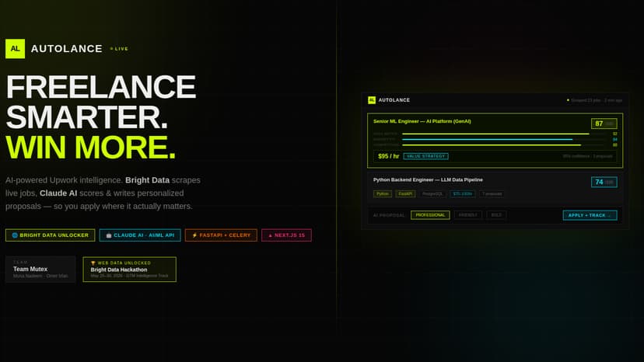Click the small AL logo in preview card
Viewport: 644px width, 362px height.
[372, 100]
